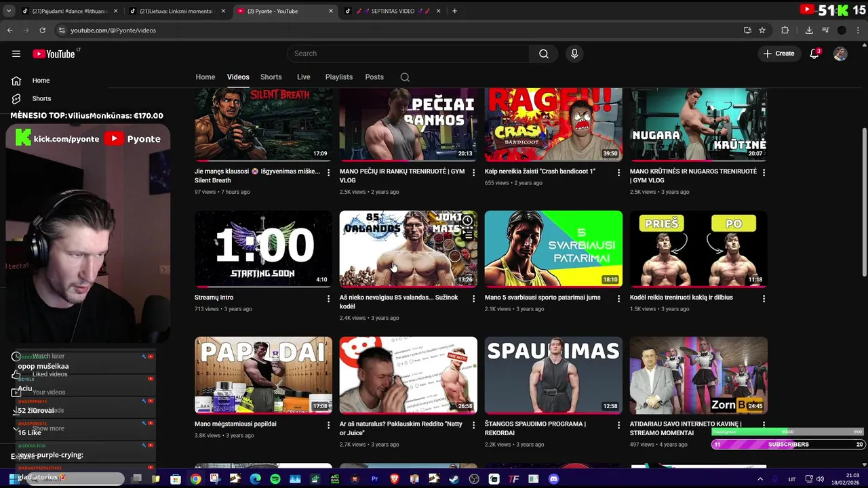Open Spotify from the taskbar

click(275, 479)
